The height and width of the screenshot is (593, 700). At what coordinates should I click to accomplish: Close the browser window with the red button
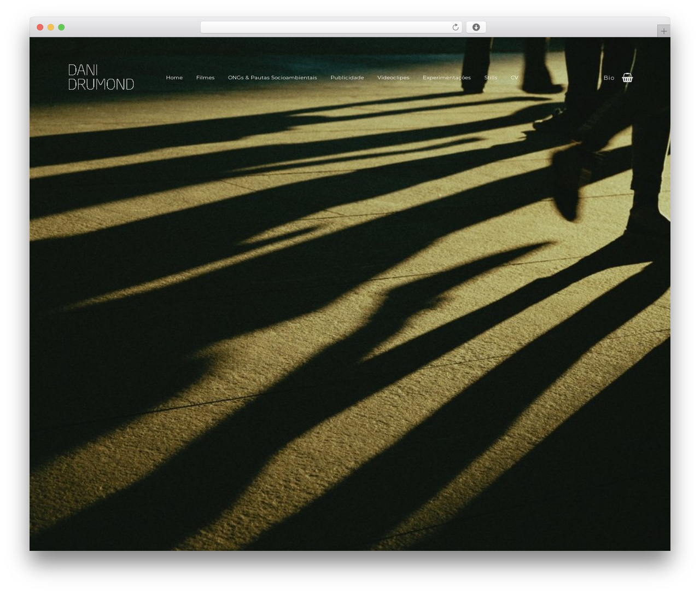point(40,27)
